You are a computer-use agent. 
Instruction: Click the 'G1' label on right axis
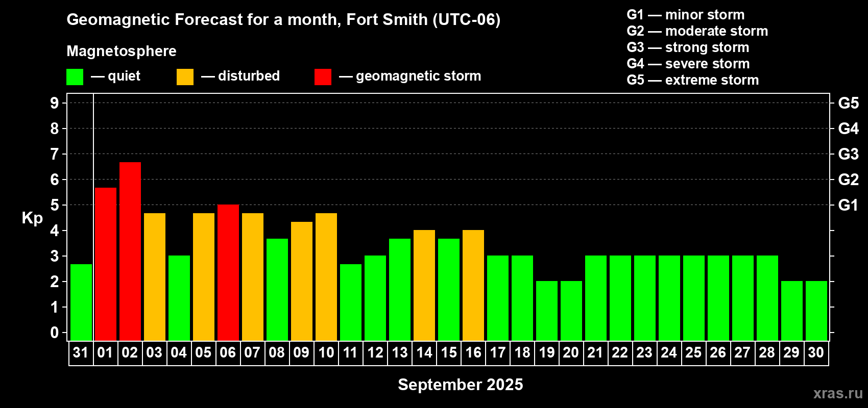pos(849,205)
